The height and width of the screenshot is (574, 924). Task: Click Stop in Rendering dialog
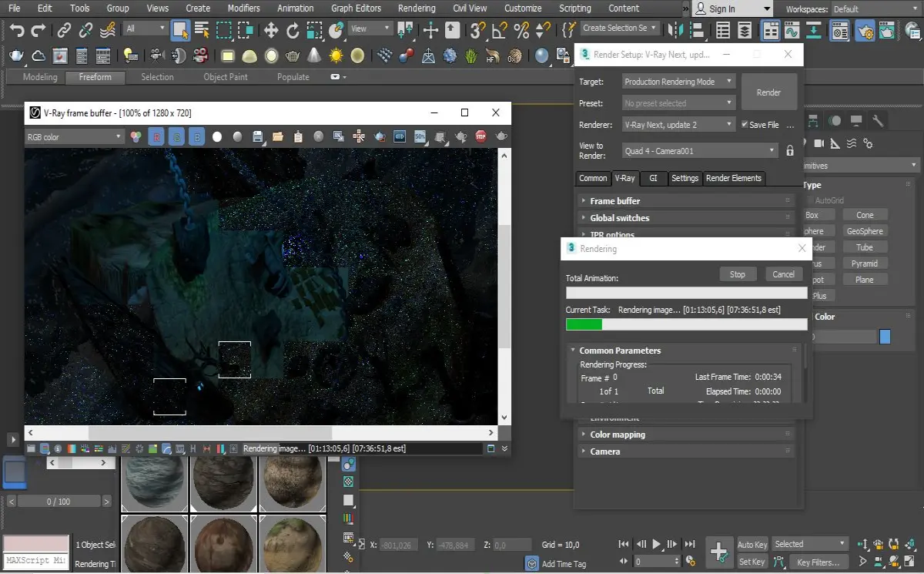[738, 274]
